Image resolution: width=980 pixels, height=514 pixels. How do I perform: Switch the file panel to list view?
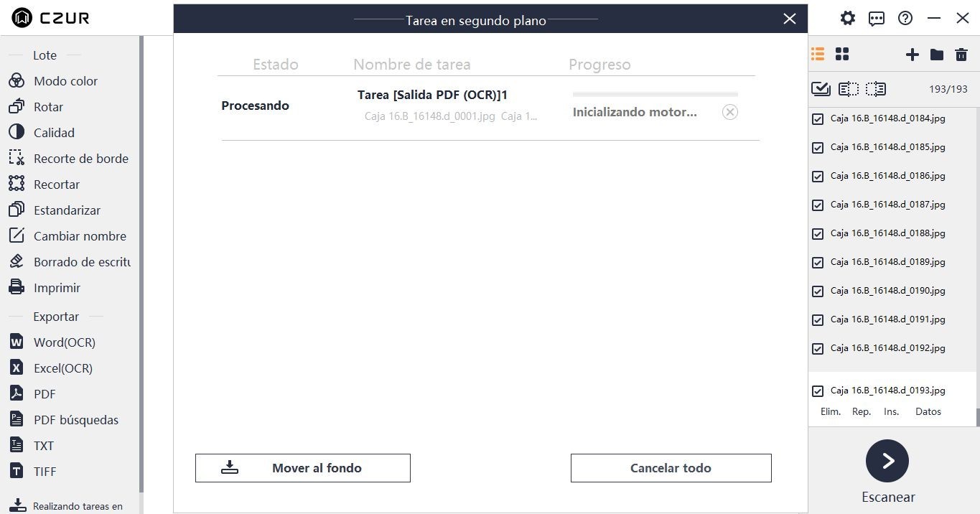pos(818,55)
